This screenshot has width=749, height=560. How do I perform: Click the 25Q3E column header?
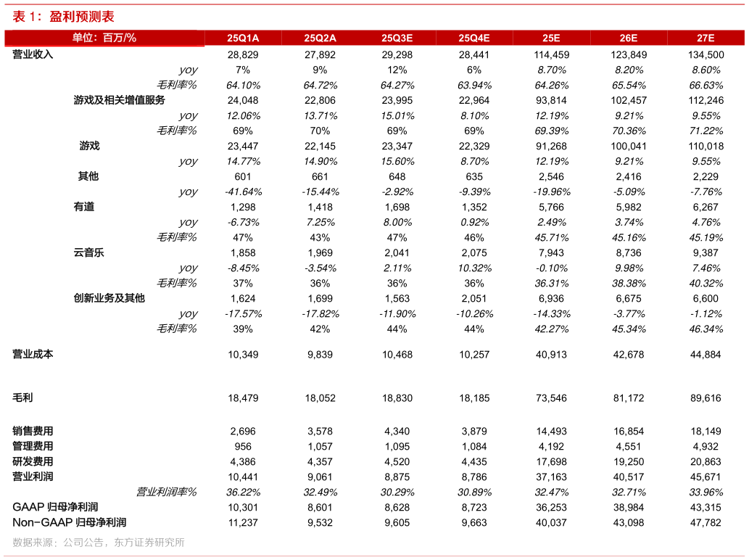pos(397,38)
